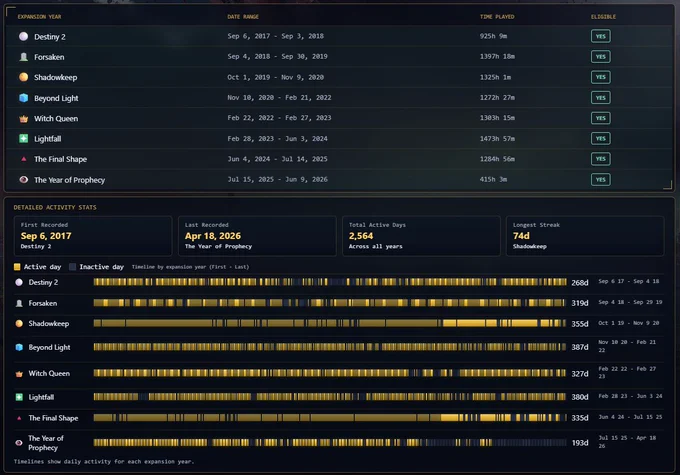
Task: Click the Destiny 2 icon beside its timeline
Action: click(19, 282)
